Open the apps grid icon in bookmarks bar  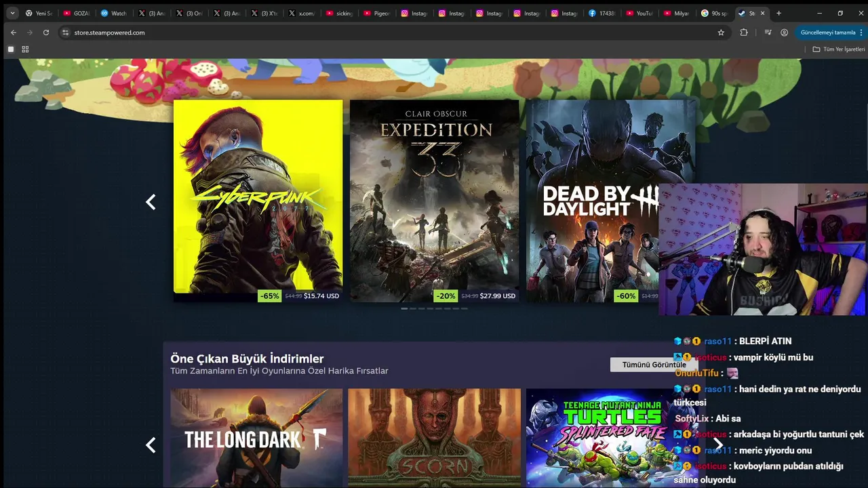(x=25, y=49)
